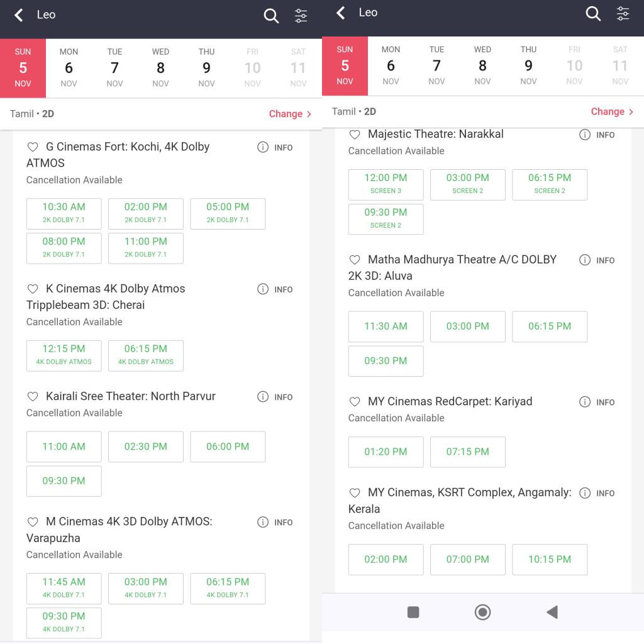The width and height of the screenshot is (644, 644).
Task: Book 09:30 PM show at Kairali Sree
Action: [x=64, y=481]
